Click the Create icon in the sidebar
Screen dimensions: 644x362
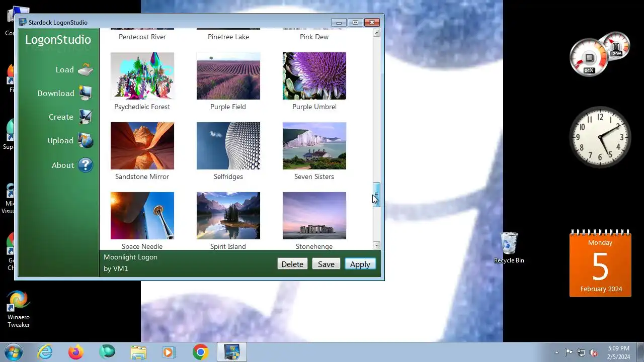(x=86, y=117)
